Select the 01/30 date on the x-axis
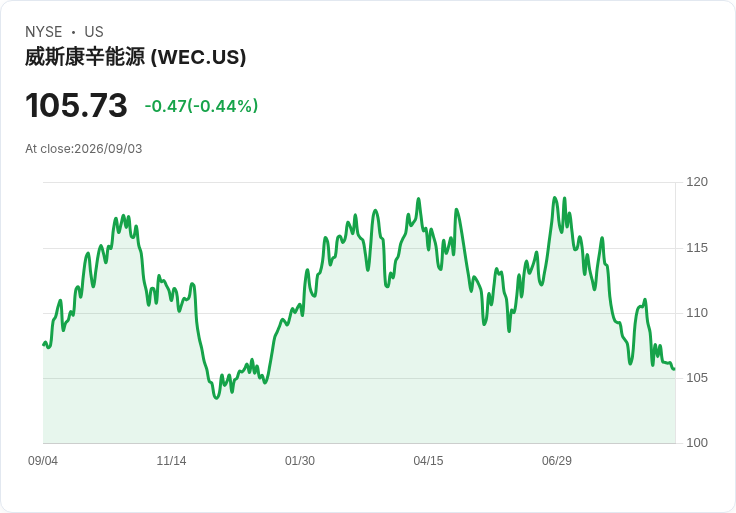The image size is (736, 513). (300, 461)
